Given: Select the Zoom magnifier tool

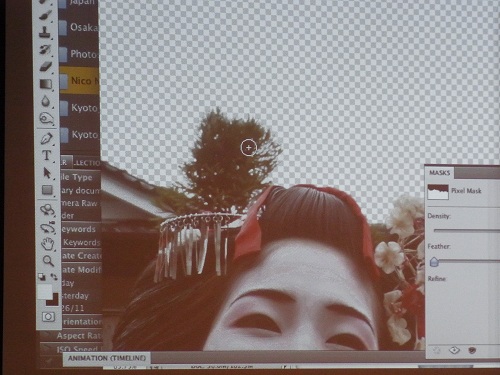Looking at the screenshot, I should point(48,261).
